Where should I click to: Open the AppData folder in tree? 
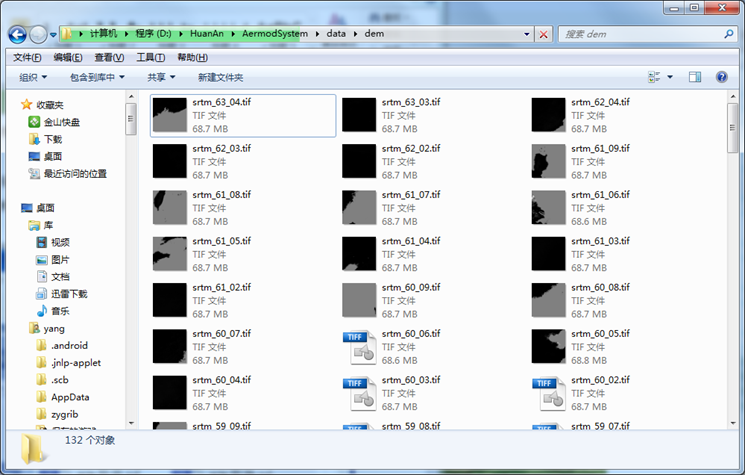coord(70,396)
